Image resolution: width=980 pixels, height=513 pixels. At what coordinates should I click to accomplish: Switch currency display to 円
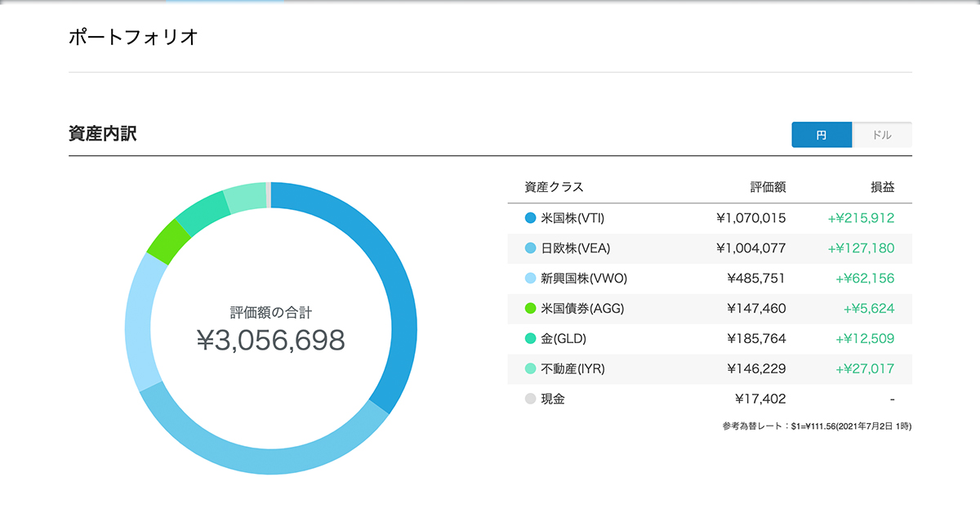tap(822, 135)
